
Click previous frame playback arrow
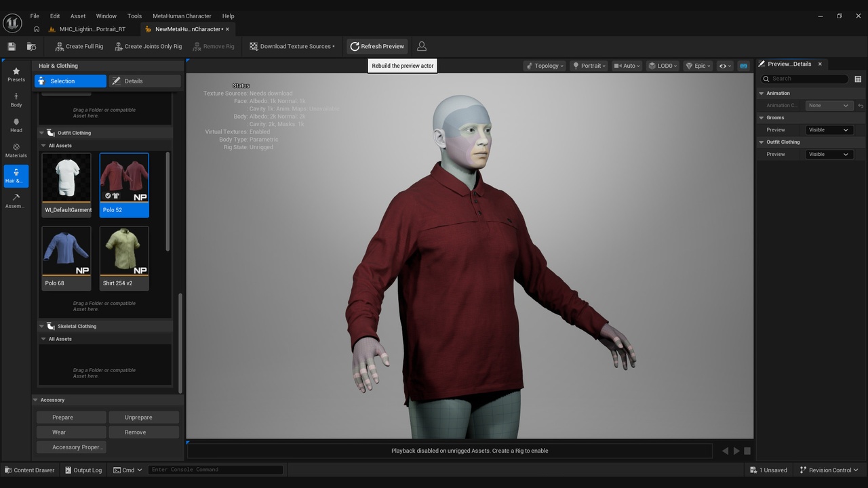[725, 451]
